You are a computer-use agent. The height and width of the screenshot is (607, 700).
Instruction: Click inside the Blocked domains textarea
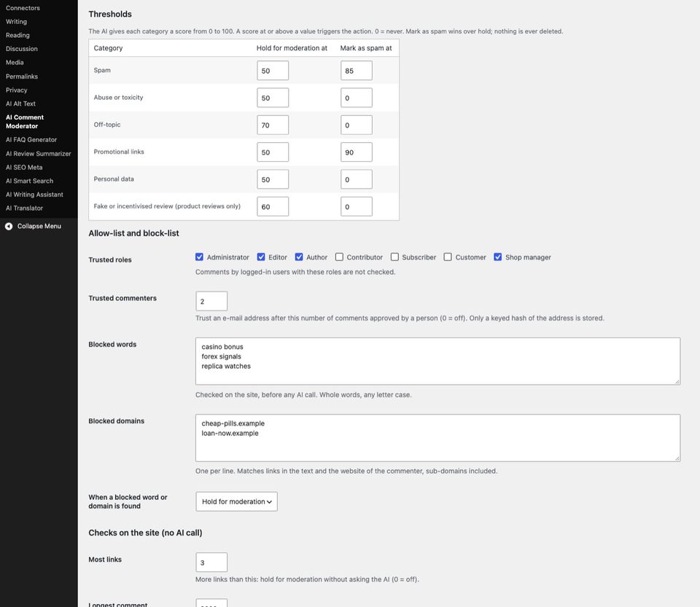(x=438, y=438)
